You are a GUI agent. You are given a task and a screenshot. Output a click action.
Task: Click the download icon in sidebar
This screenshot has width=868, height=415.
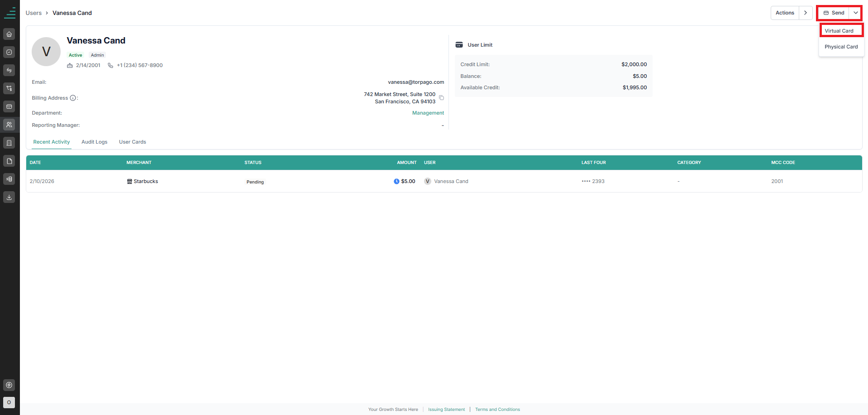click(x=9, y=197)
